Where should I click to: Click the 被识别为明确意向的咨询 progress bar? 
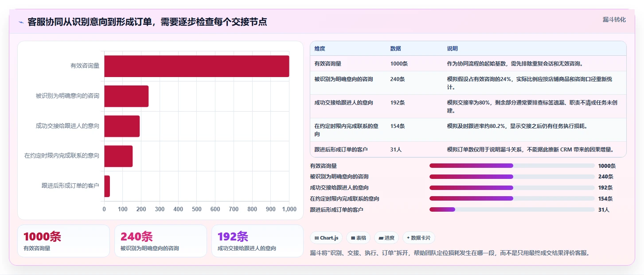click(x=512, y=177)
